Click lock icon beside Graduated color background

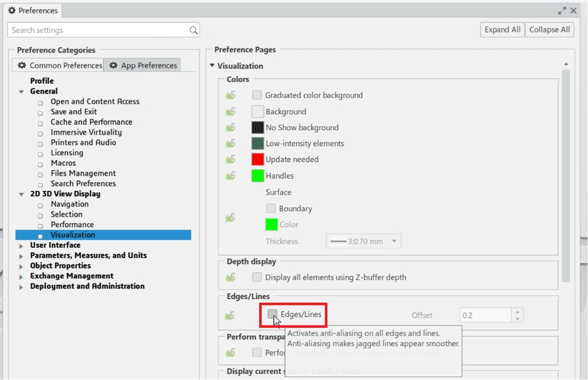point(230,95)
